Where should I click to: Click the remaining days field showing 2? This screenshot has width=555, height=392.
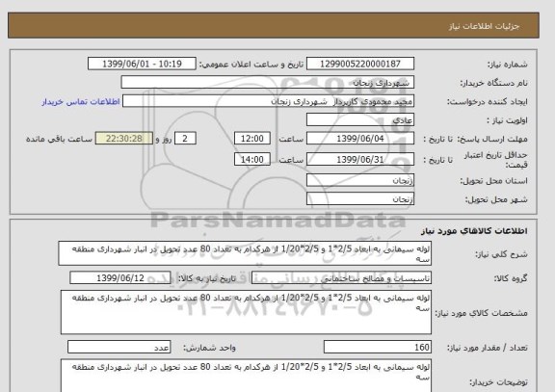click(185, 139)
